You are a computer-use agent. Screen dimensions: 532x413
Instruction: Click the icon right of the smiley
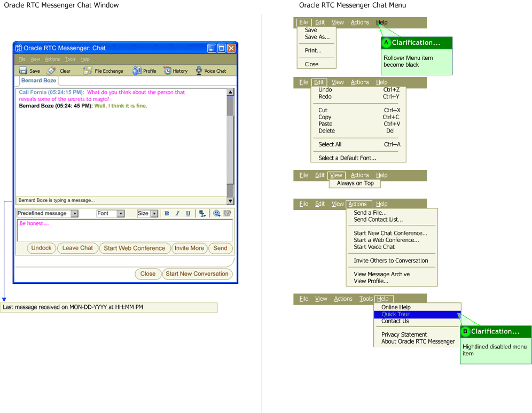tap(227, 213)
